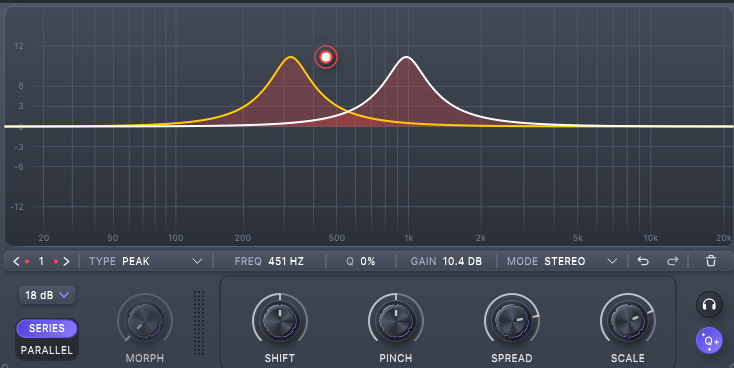Delete band with trash icon
The height and width of the screenshot is (368, 734).
click(x=711, y=261)
